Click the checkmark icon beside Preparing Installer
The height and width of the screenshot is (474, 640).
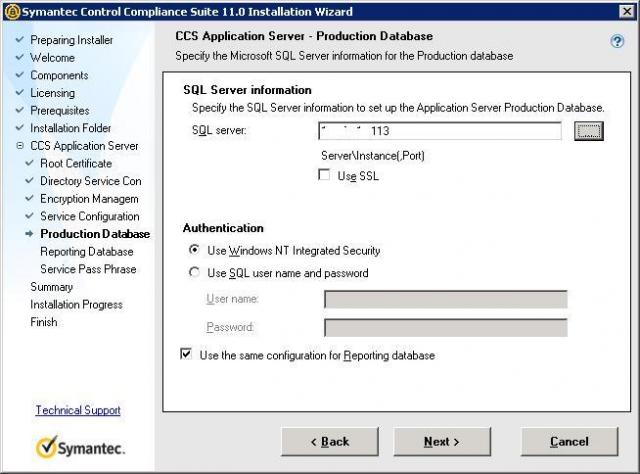(x=19, y=39)
